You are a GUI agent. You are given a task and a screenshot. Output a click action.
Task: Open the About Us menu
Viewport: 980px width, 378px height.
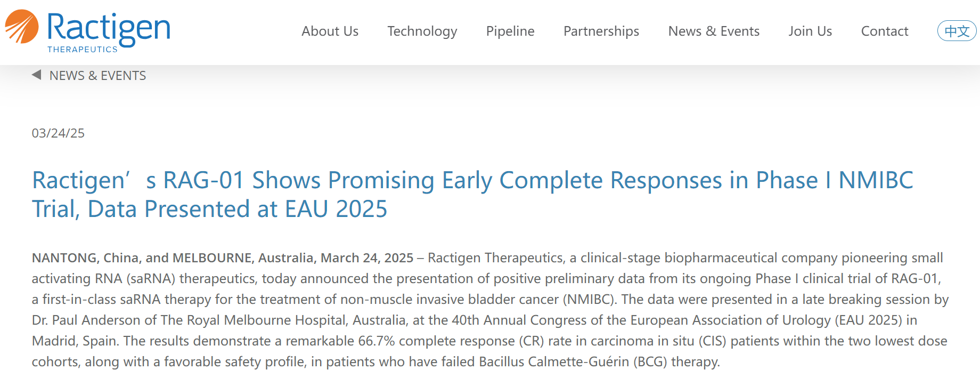click(x=330, y=31)
